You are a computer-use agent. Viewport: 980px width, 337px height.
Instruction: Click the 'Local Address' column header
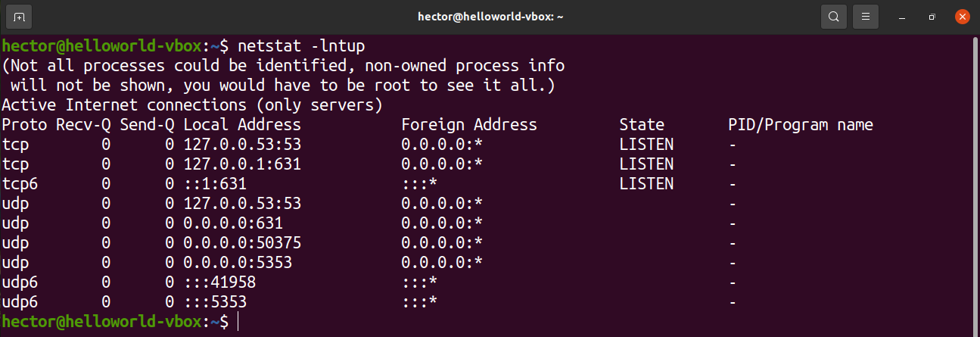242,125
